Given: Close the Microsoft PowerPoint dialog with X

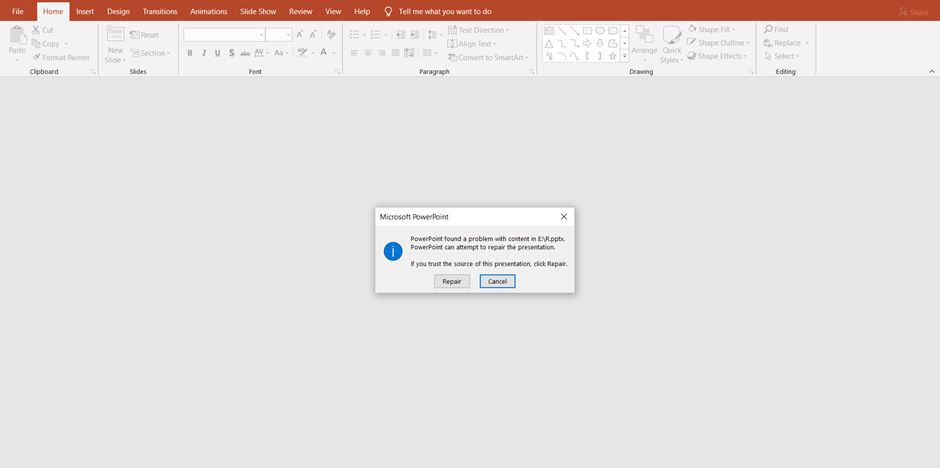Looking at the screenshot, I should [x=564, y=216].
